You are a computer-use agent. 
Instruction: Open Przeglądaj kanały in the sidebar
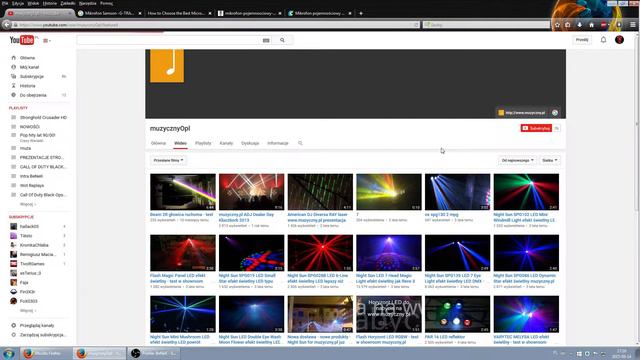pyautogui.click(x=38, y=326)
